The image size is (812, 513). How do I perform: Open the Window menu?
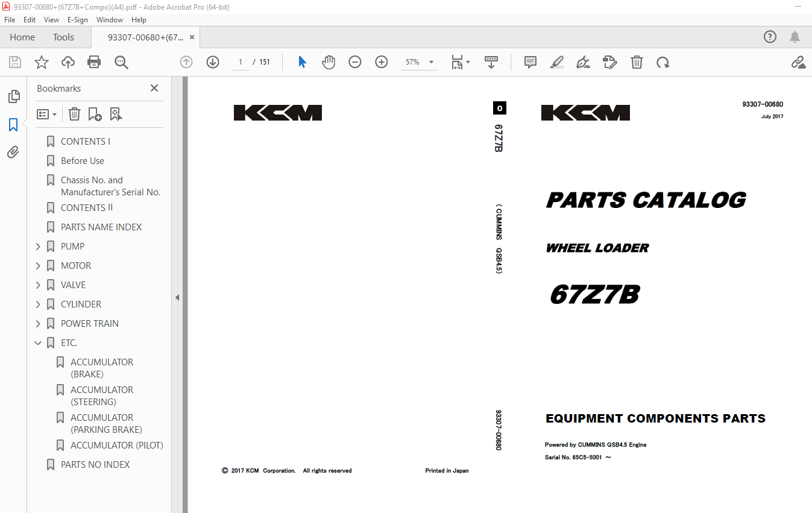coord(110,20)
